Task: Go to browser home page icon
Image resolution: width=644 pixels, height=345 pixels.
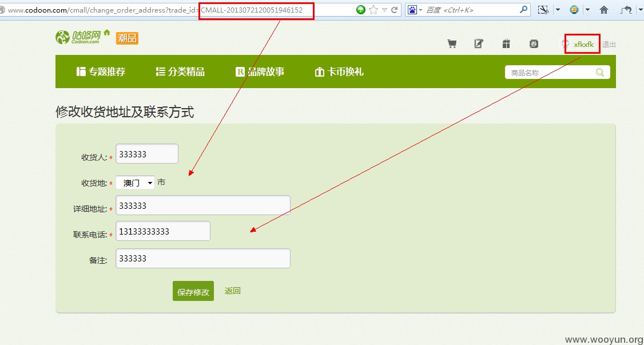Action: pyautogui.click(x=604, y=10)
